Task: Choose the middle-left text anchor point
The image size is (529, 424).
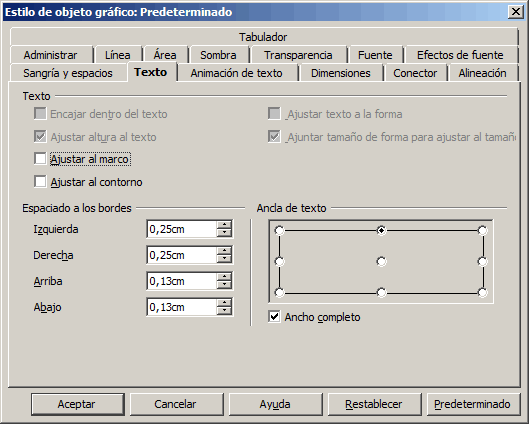Action: pyautogui.click(x=279, y=261)
